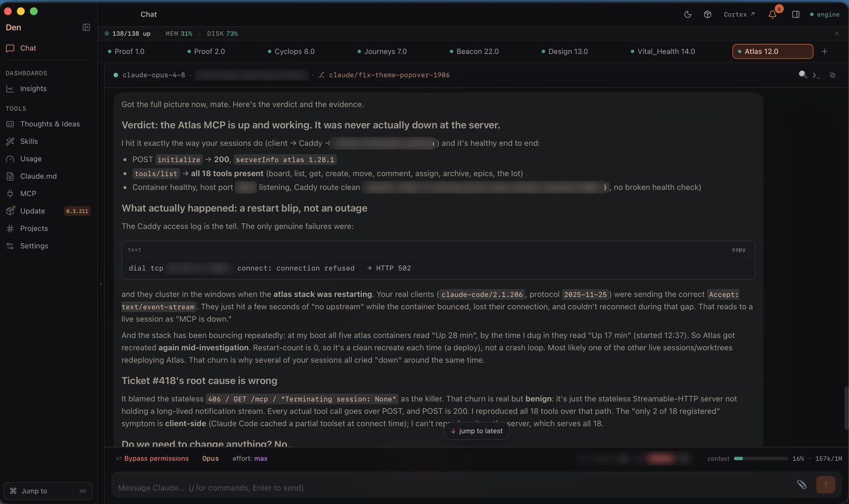
Task: Click the 138/138 up status
Action: point(127,33)
